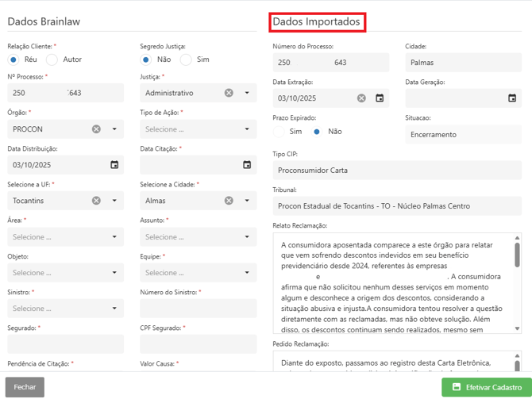The image size is (532, 399).
Task: Open the Equipe selection dropdown
Action: (x=247, y=273)
